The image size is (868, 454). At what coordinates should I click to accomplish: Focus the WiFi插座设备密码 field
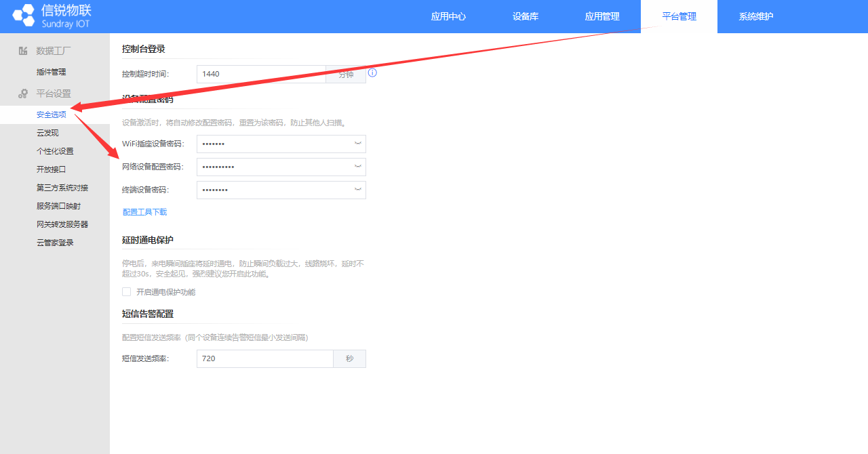click(281, 144)
